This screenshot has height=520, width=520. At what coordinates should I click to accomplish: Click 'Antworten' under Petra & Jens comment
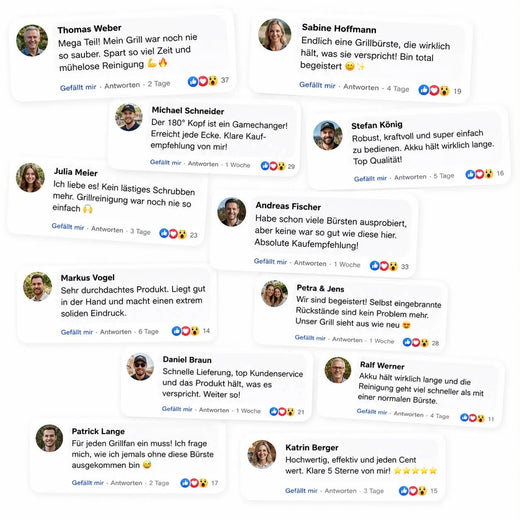(x=347, y=339)
